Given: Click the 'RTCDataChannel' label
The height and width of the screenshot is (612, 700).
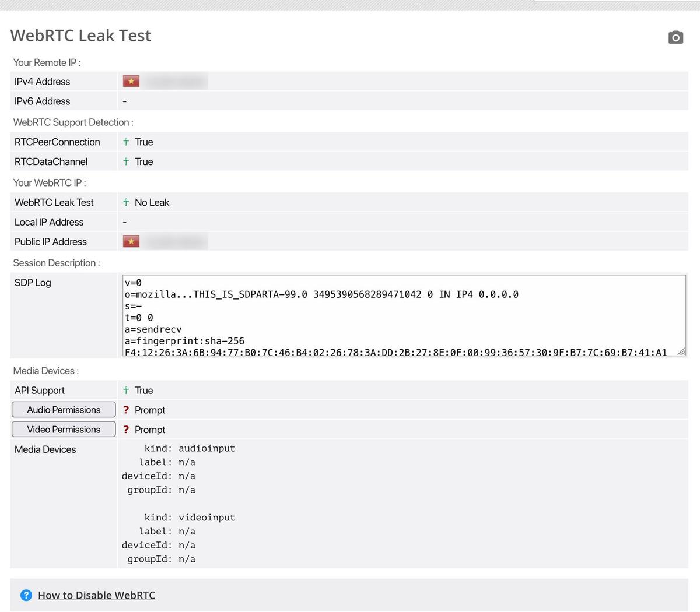Looking at the screenshot, I should coord(51,161).
